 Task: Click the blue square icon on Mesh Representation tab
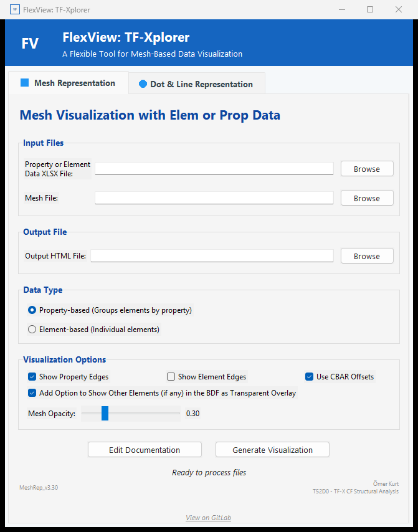[x=24, y=82]
